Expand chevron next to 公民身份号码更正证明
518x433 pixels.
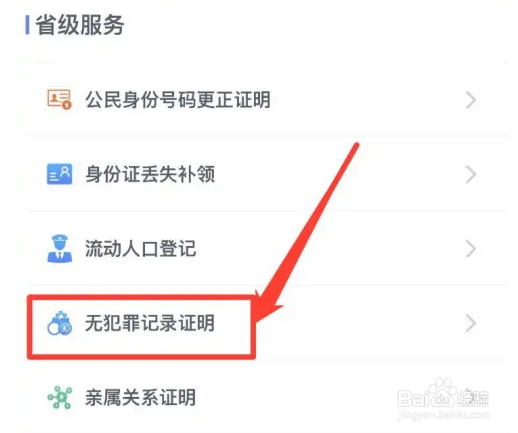[470, 100]
